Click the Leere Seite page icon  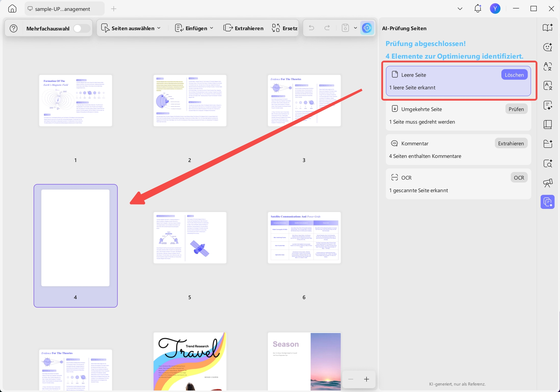point(395,74)
